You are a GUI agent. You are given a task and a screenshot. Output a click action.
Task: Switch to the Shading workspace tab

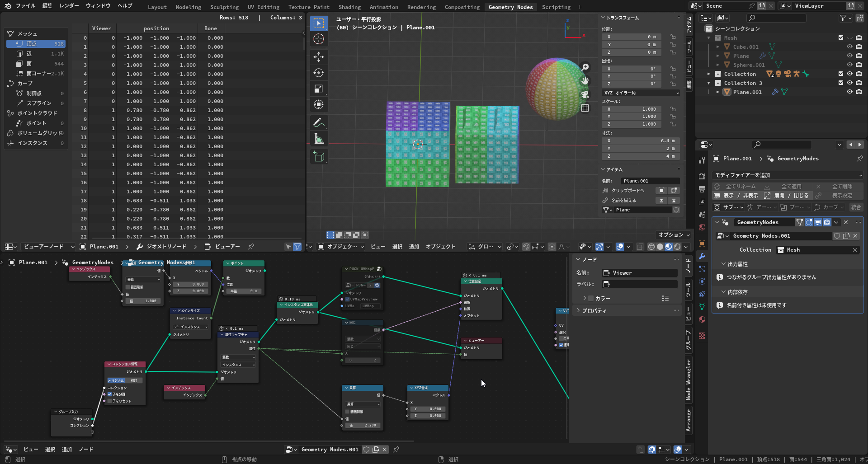349,7
